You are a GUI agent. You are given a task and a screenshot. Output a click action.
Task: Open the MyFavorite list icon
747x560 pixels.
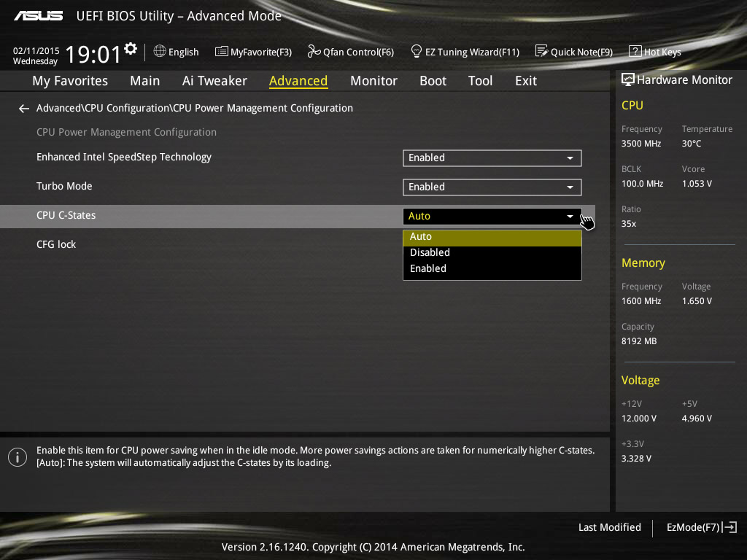tap(222, 52)
